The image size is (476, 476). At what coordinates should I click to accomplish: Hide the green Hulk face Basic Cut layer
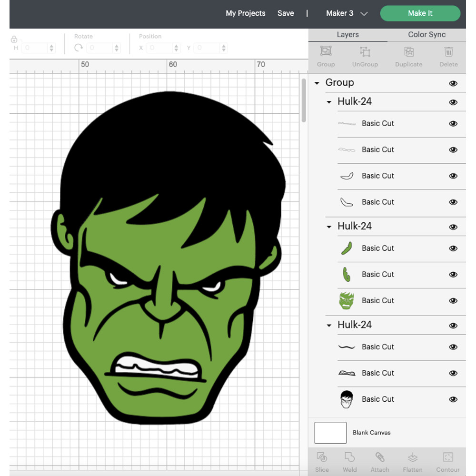(x=453, y=300)
